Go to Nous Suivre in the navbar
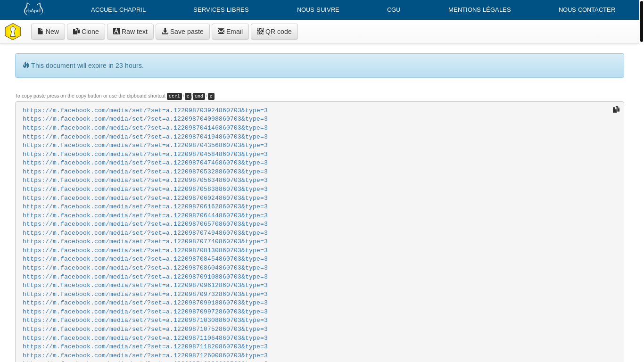 click(318, 9)
